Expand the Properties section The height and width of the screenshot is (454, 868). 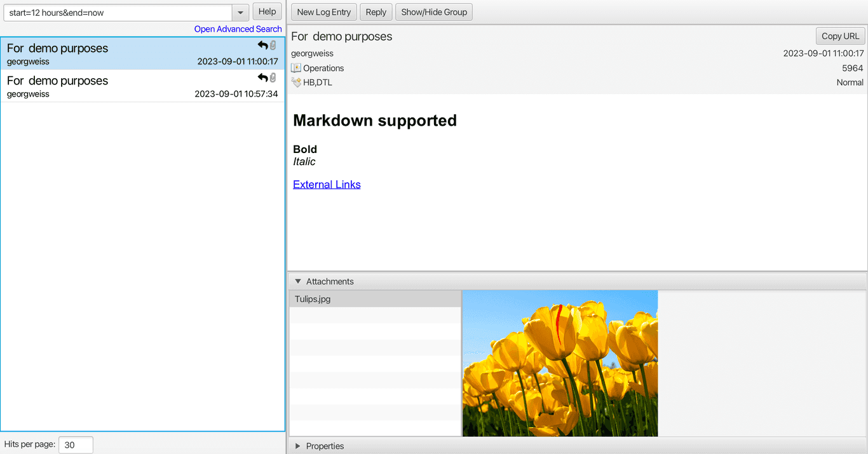click(298, 446)
